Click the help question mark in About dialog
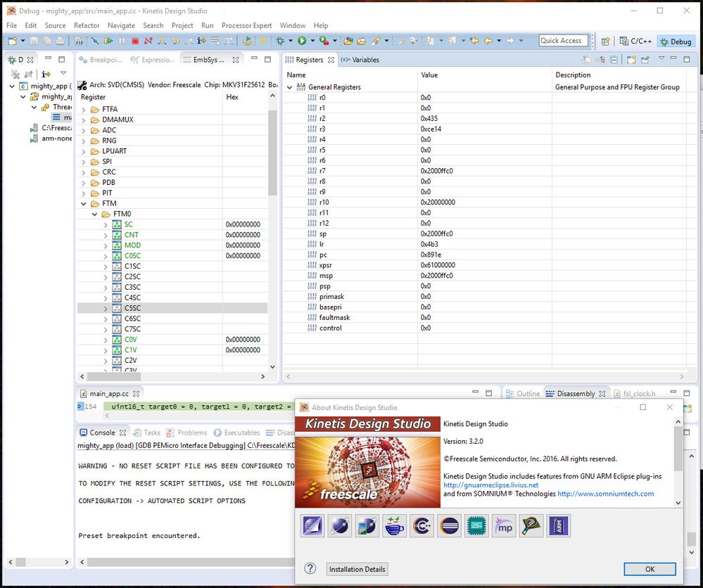 310,568
